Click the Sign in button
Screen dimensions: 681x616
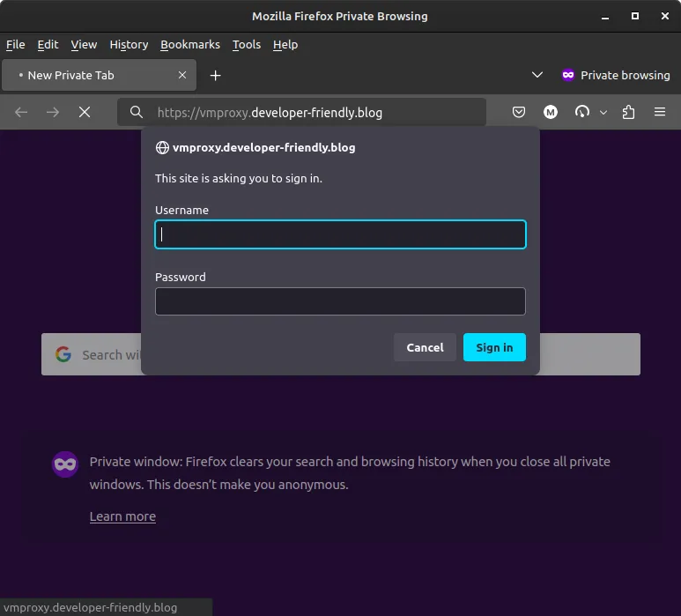[x=494, y=347]
